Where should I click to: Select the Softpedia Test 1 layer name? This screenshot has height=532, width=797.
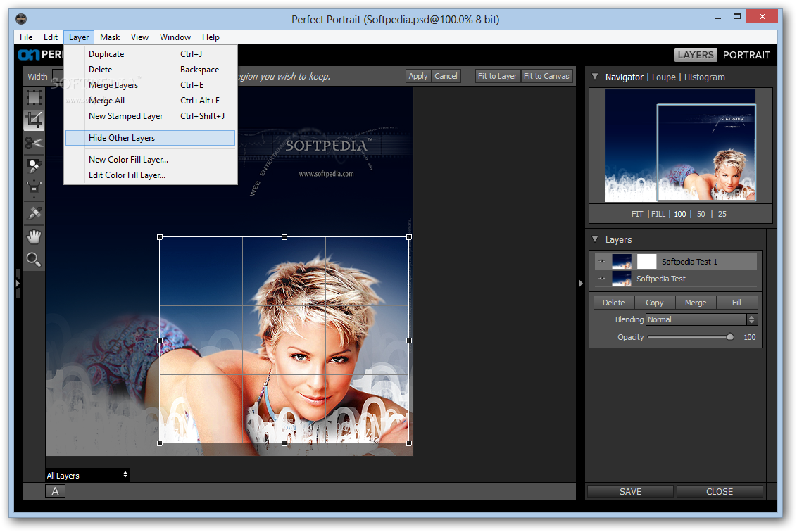point(689,262)
